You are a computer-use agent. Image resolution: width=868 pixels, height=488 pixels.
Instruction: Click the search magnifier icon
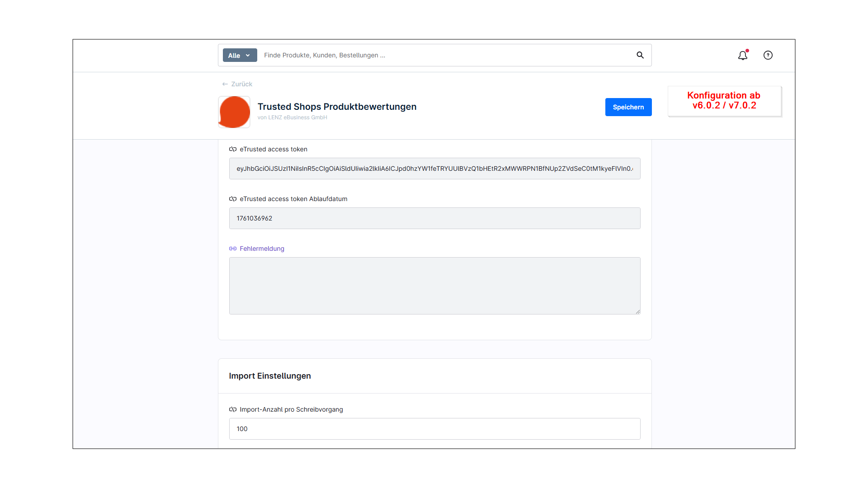pos(640,55)
